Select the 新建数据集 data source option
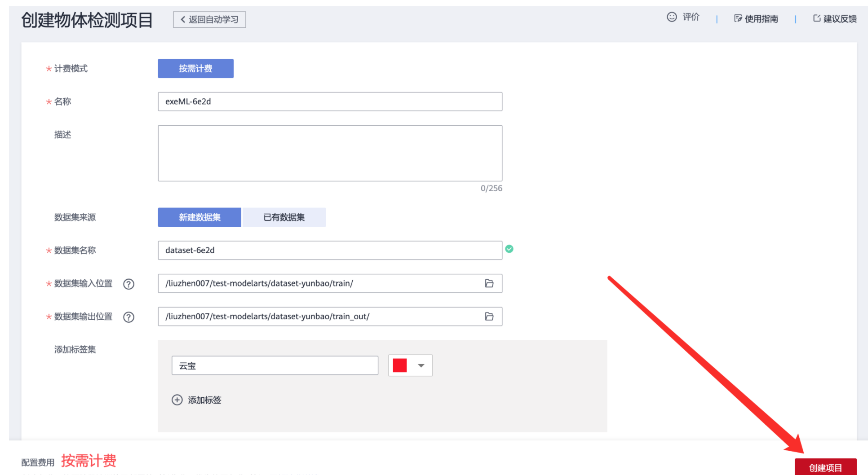The width and height of the screenshot is (868, 475). coord(199,217)
